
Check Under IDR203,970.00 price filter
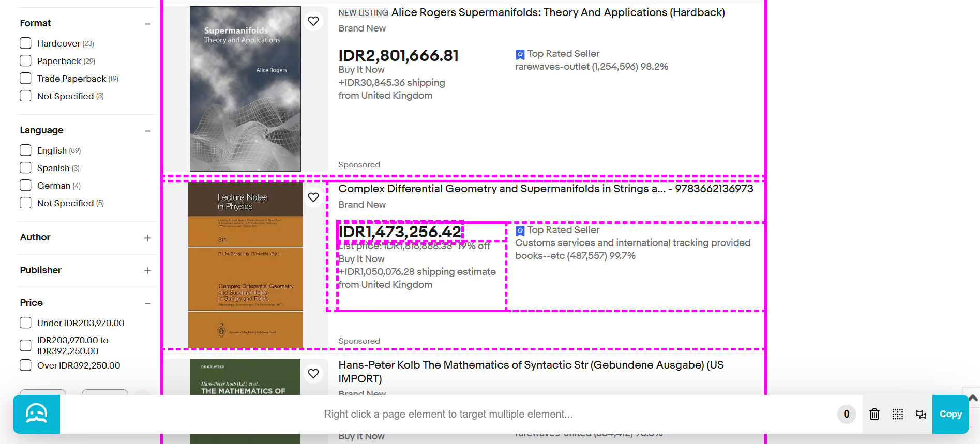click(x=25, y=323)
